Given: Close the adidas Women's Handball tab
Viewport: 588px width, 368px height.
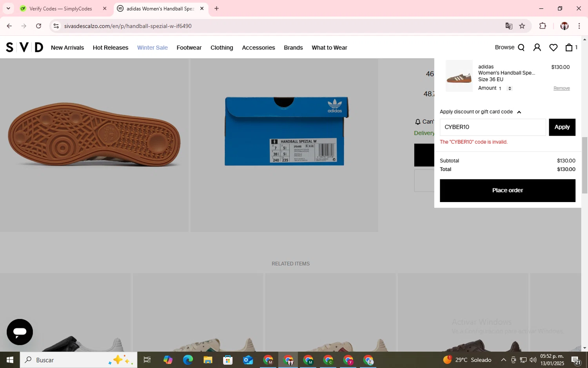Looking at the screenshot, I should tap(202, 8).
